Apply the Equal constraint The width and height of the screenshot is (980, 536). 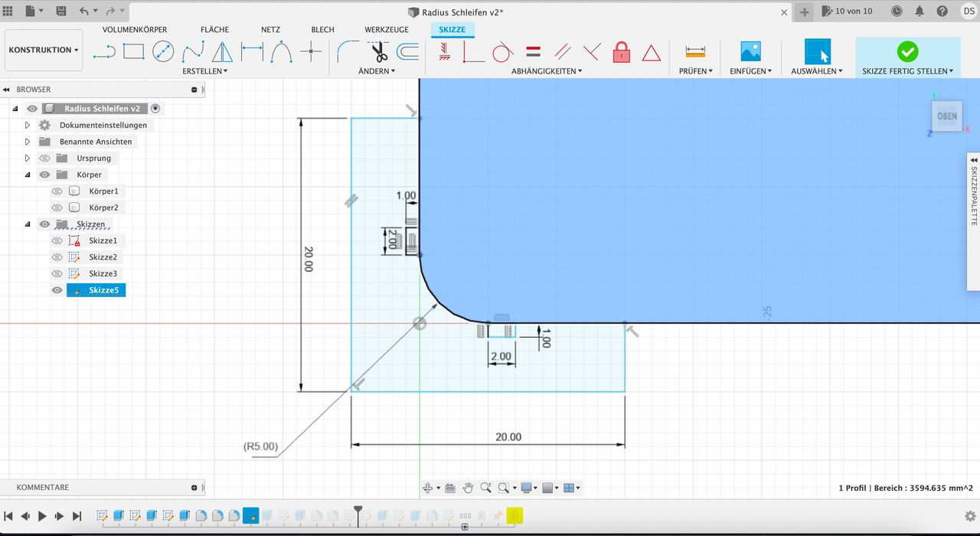534,52
